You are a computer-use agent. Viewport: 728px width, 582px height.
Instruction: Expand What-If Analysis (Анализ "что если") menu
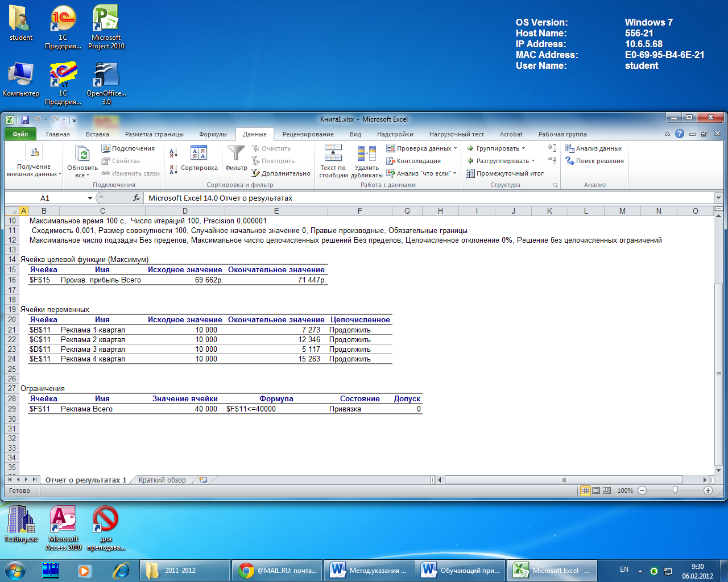pos(421,173)
